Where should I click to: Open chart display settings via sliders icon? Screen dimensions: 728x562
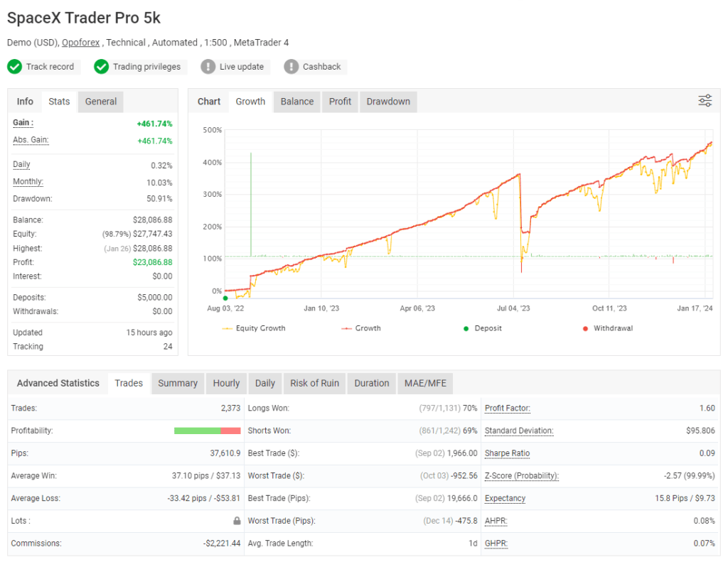pyautogui.click(x=705, y=102)
